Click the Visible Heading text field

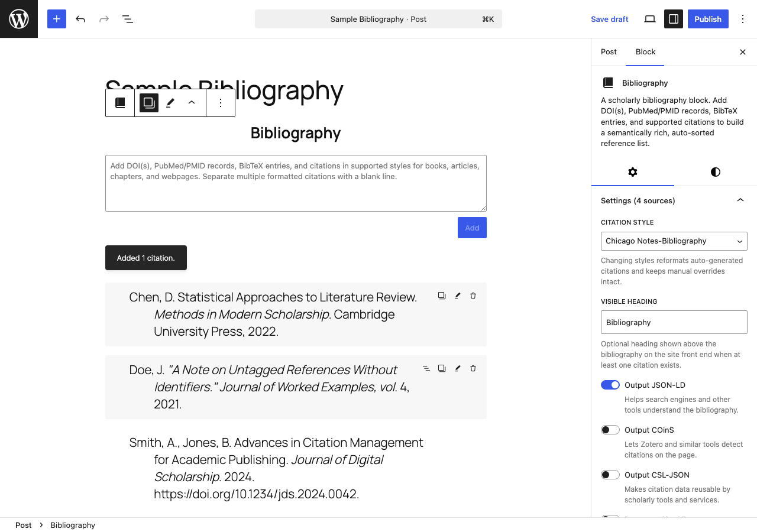pos(674,322)
